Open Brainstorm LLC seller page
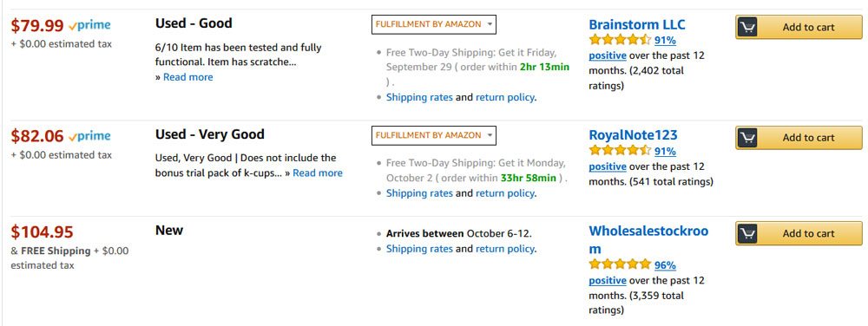 pyautogui.click(x=636, y=24)
